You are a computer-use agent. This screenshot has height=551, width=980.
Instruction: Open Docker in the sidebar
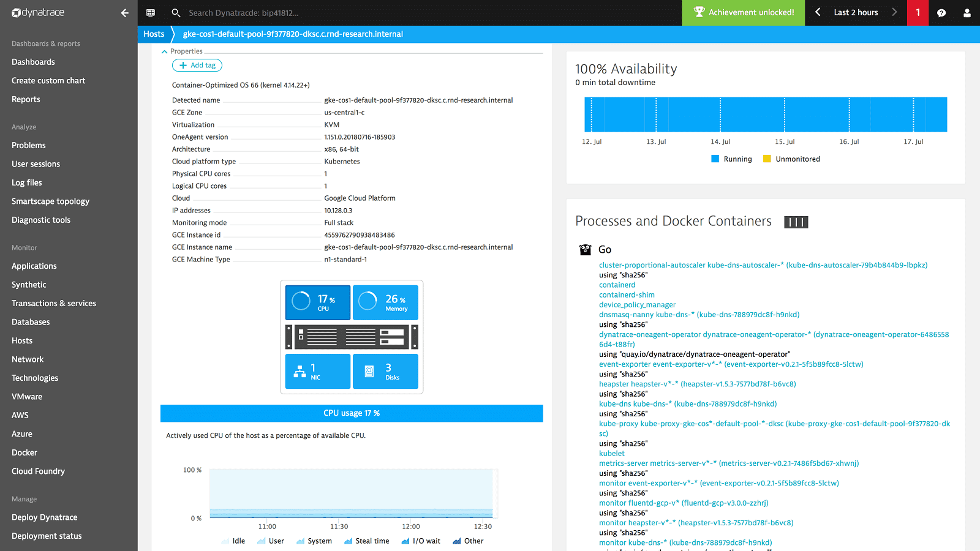[x=24, y=452]
